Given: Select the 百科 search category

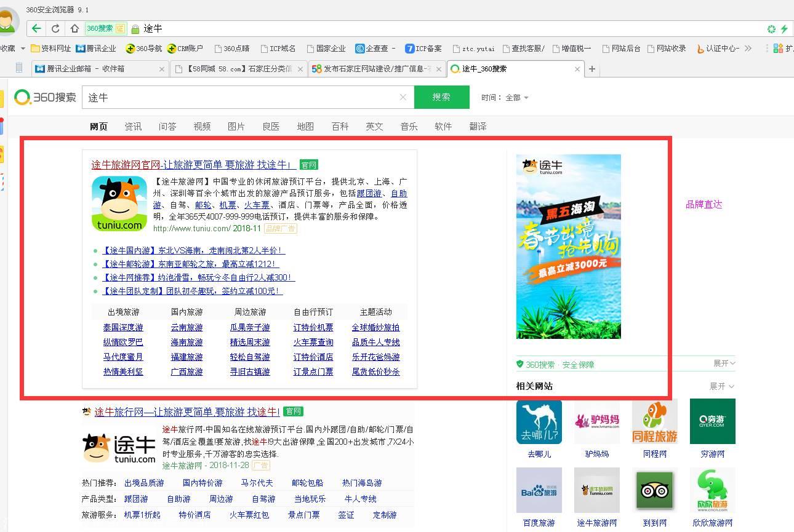Looking at the screenshot, I should 340,126.
